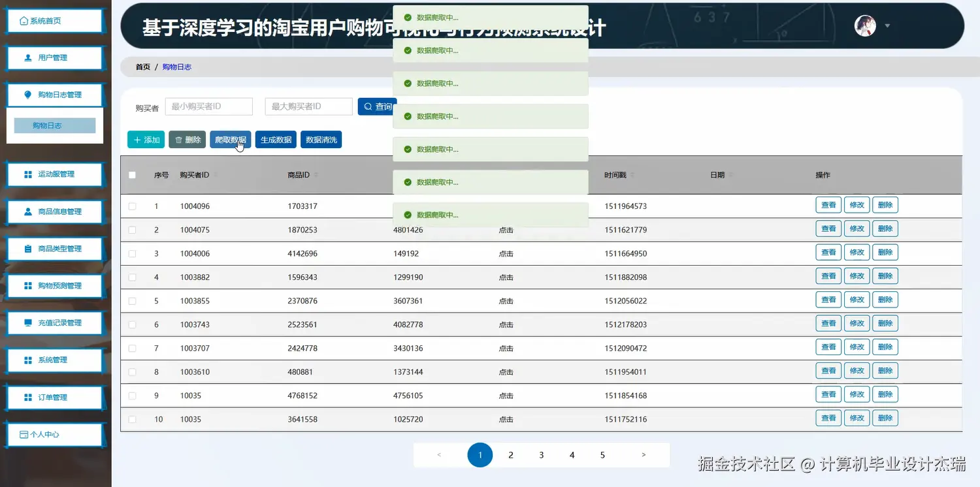Click 查看 for row 1003882
The image size is (980, 487).
828,276
